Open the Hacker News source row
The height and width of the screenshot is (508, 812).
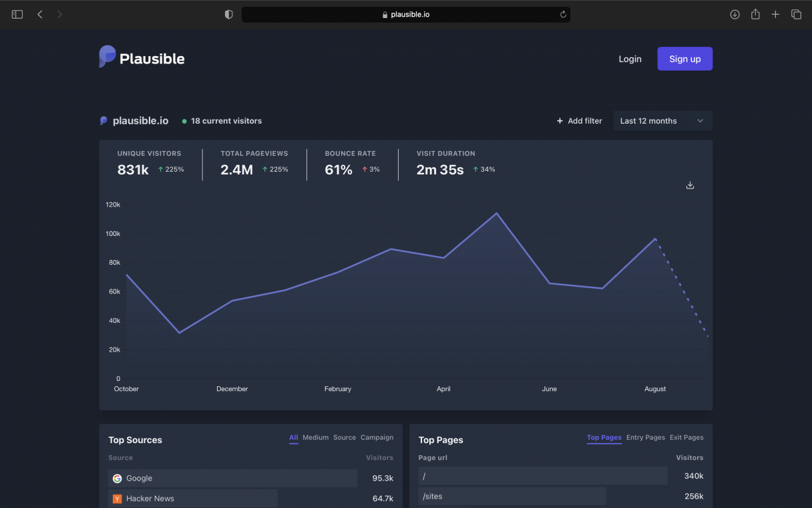coord(250,499)
